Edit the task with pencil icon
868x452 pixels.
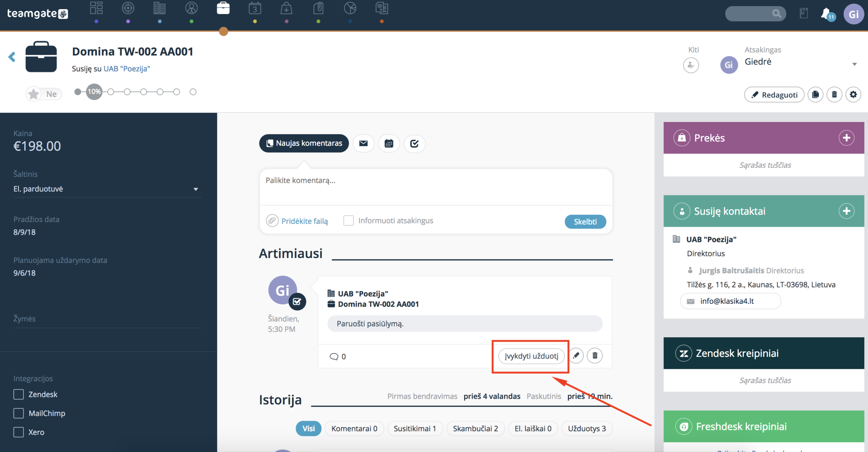[x=576, y=356]
